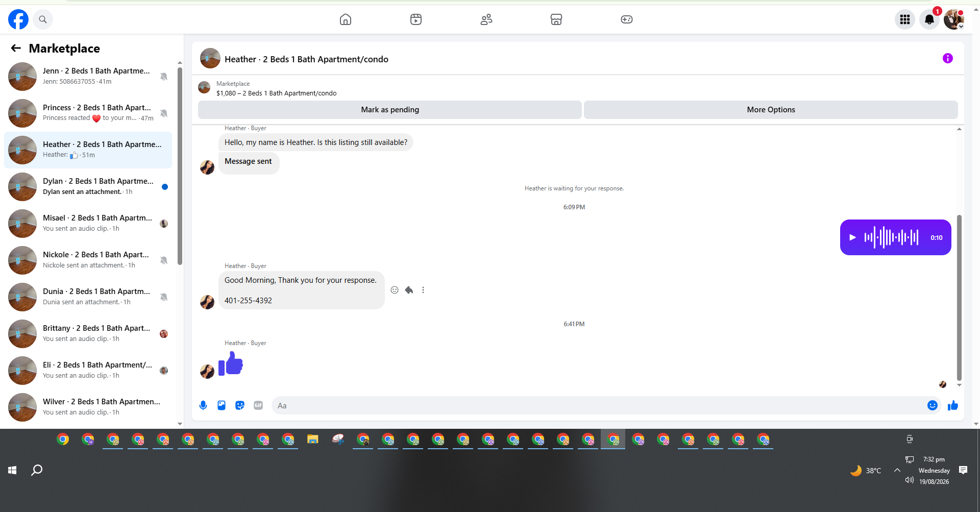Click the chat messages scrollbar thumb

pyautogui.click(x=959, y=298)
